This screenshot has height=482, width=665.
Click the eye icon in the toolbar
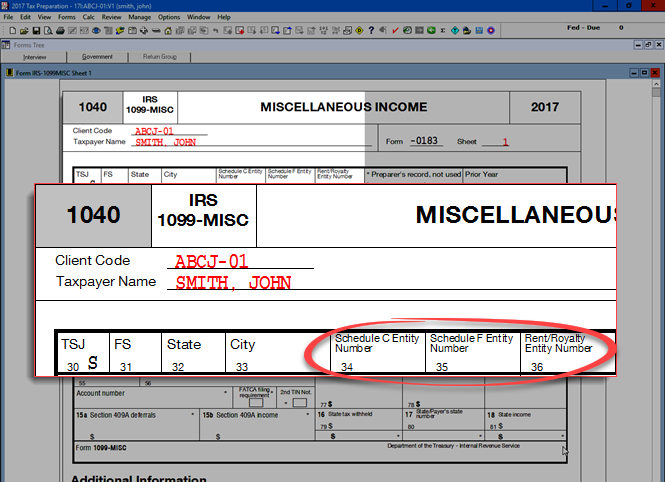tap(96, 30)
